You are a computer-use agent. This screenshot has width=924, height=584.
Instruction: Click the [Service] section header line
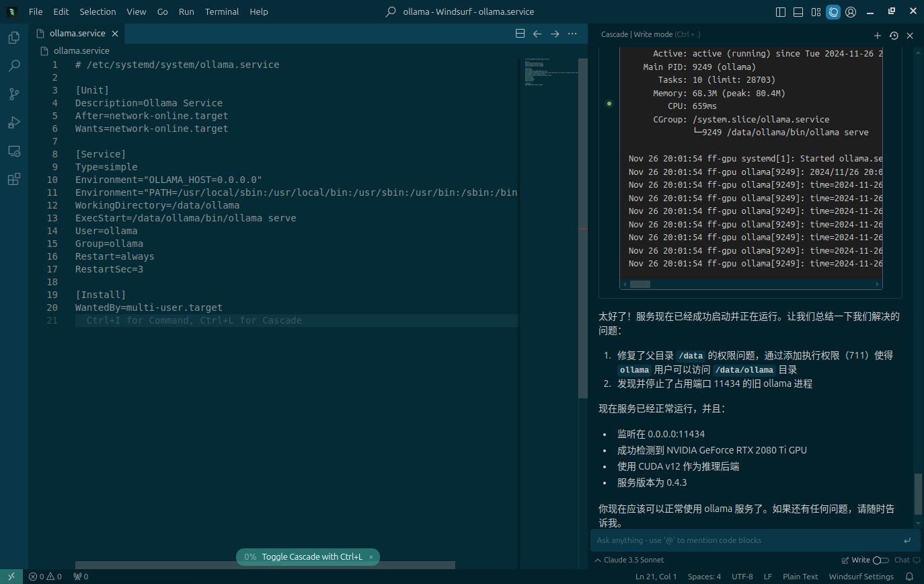[x=100, y=154]
